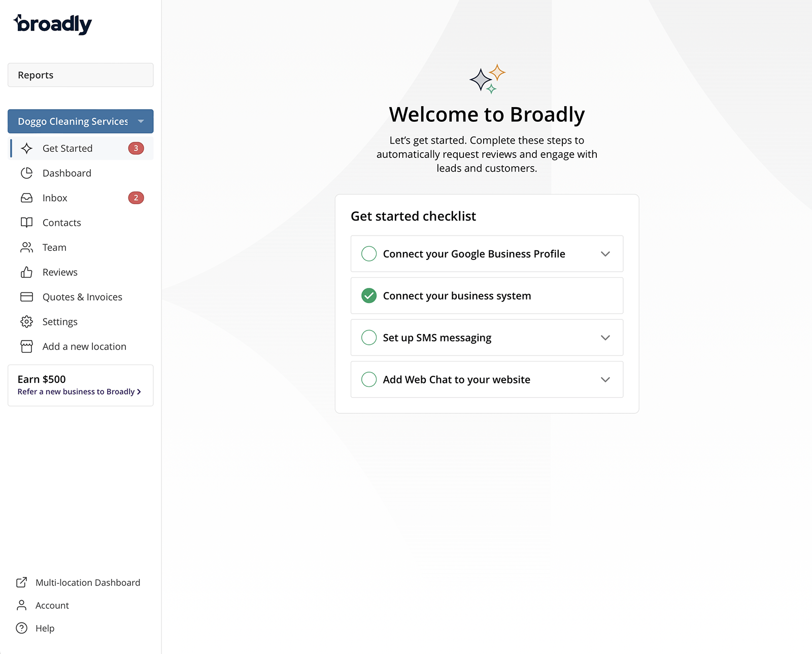Open the Doggo Cleaning Services location dropdown
The image size is (812, 654).
click(81, 121)
